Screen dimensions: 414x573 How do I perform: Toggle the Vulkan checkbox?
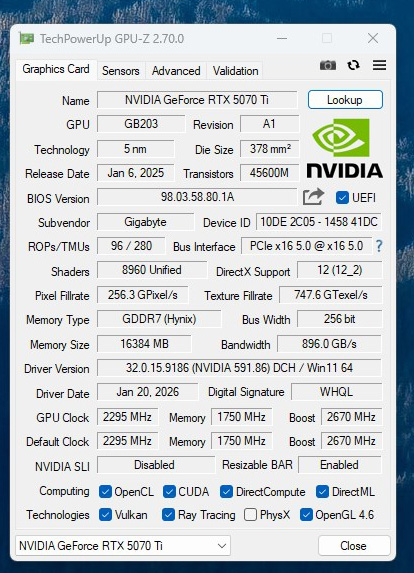point(105,515)
